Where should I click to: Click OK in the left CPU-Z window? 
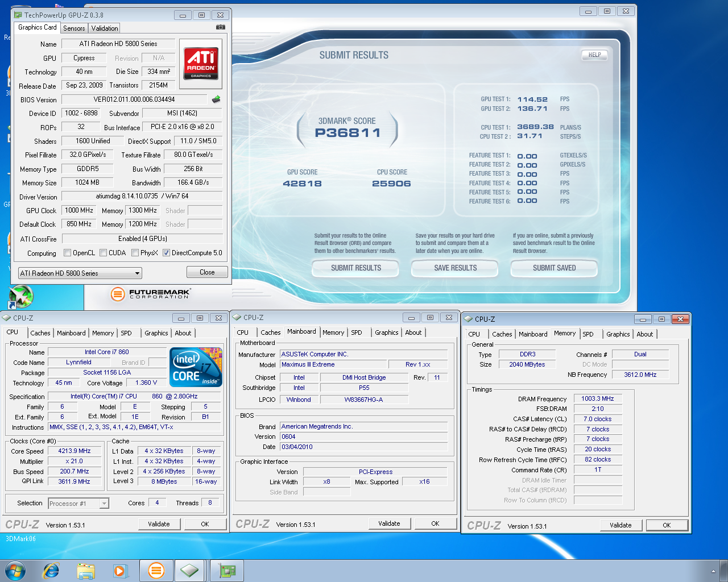point(205,524)
